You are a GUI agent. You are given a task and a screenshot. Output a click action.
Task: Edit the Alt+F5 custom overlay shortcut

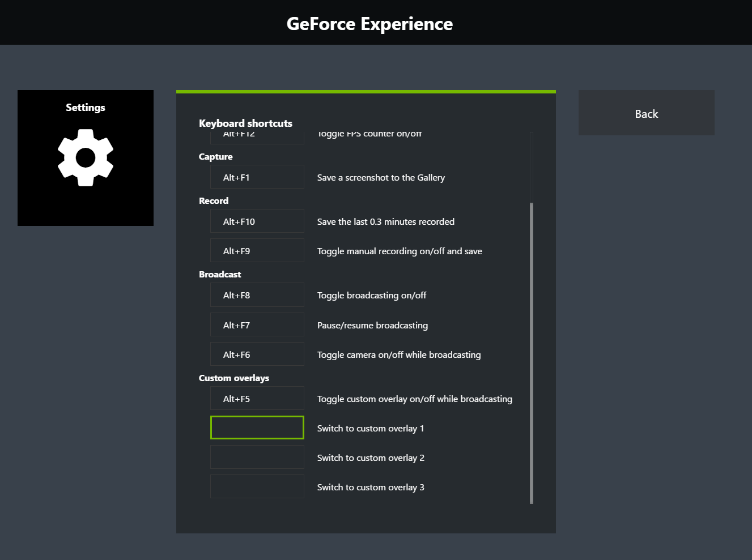[x=257, y=398]
